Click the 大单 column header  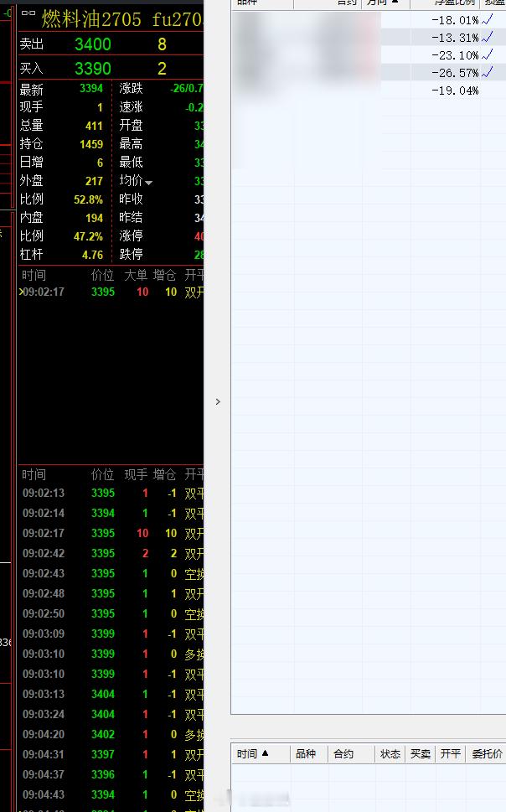(x=136, y=275)
